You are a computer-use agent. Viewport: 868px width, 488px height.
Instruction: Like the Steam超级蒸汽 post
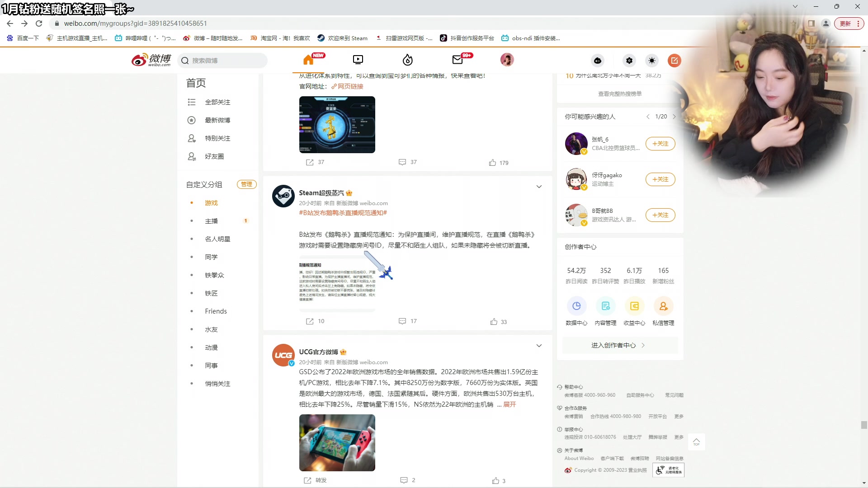pos(499,322)
